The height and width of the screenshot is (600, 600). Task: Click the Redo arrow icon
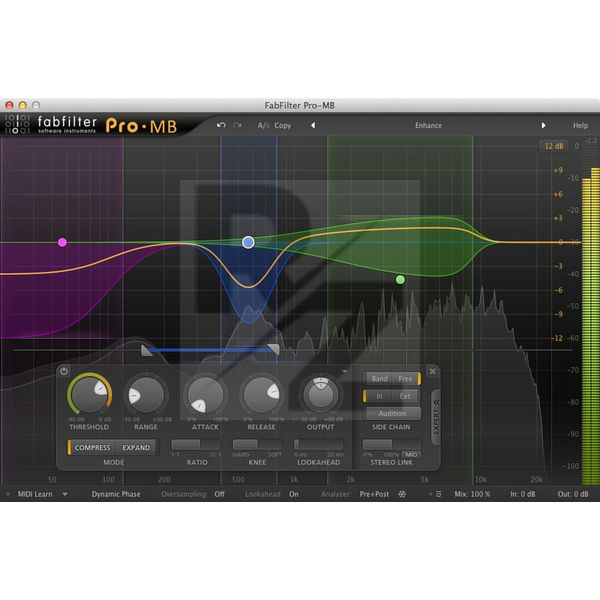237,125
